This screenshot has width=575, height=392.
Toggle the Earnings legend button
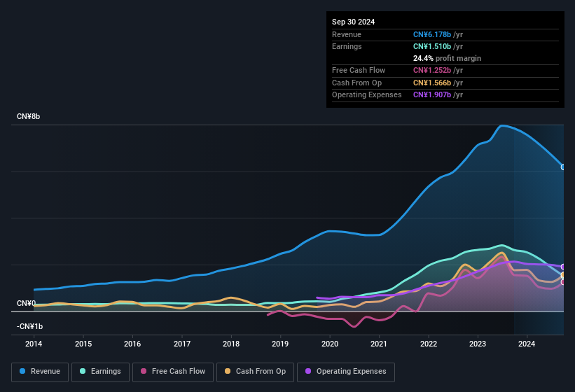coord(100,372)
